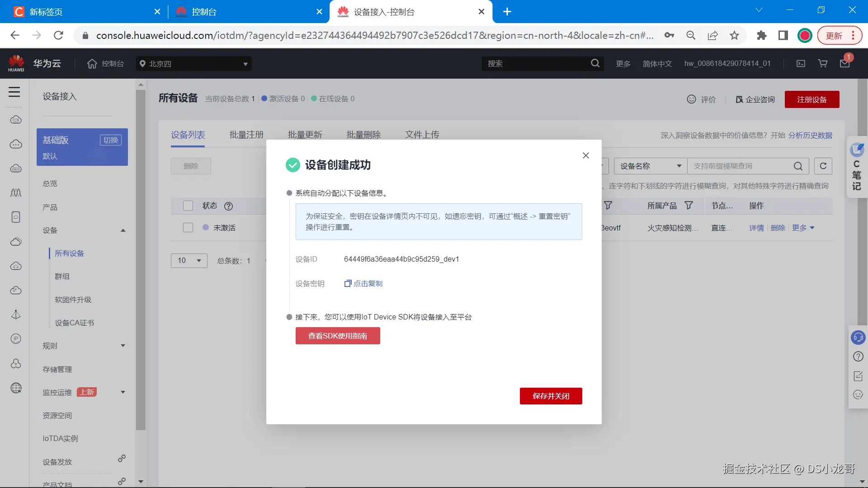Click the refresh device list icon
Viewport: 868px width, 488px height.
pos(823,166)
